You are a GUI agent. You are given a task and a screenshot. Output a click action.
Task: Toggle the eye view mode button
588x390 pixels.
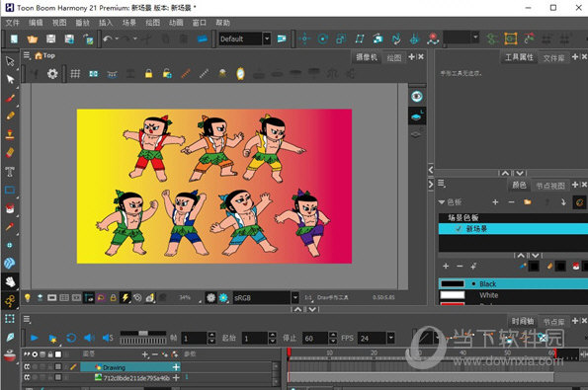[417, 97]
